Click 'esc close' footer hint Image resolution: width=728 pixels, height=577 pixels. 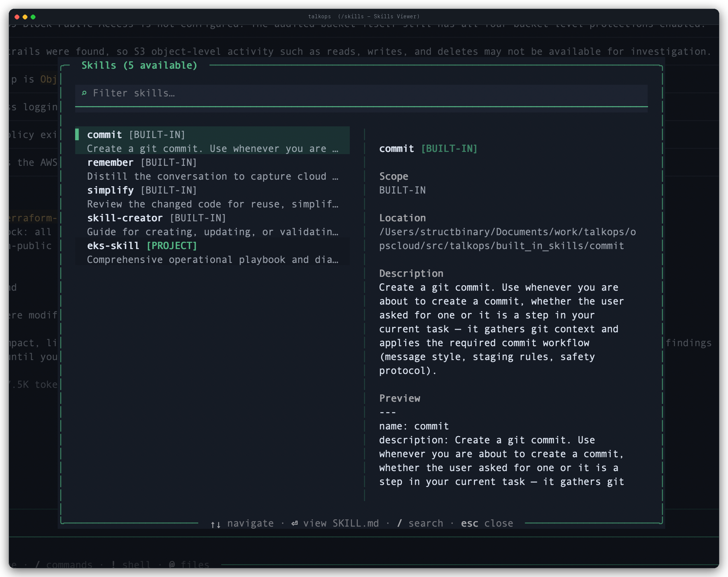[487, 523]
